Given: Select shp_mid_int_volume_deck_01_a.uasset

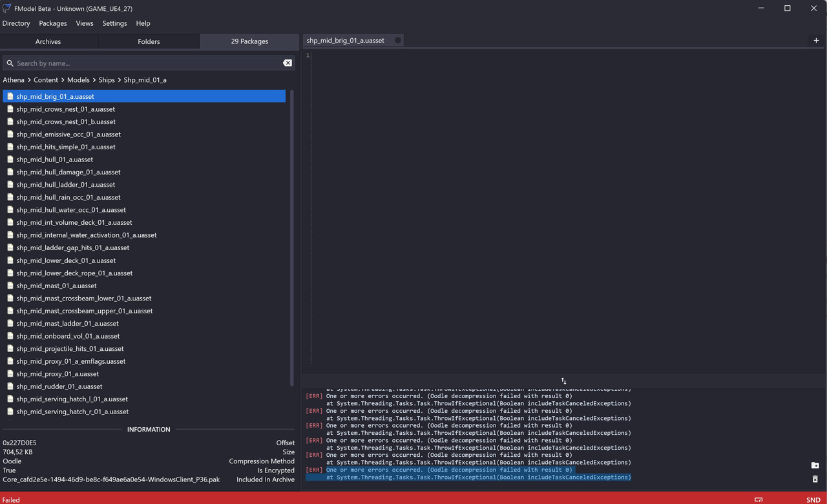Looking at the screenshot, I should click(x=144, y=222).
